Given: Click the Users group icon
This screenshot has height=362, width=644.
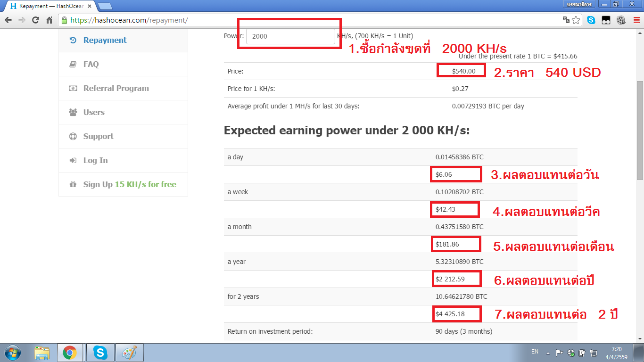Looking at the screenshot, I should [x=73, y=112].
